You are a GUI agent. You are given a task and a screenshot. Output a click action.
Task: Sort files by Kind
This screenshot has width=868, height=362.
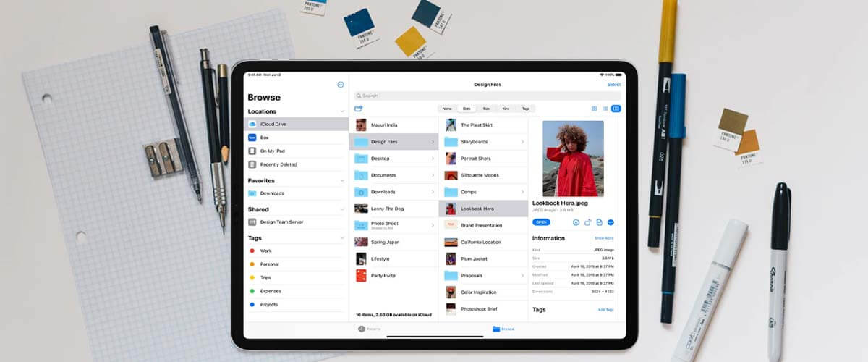point(506,109)
